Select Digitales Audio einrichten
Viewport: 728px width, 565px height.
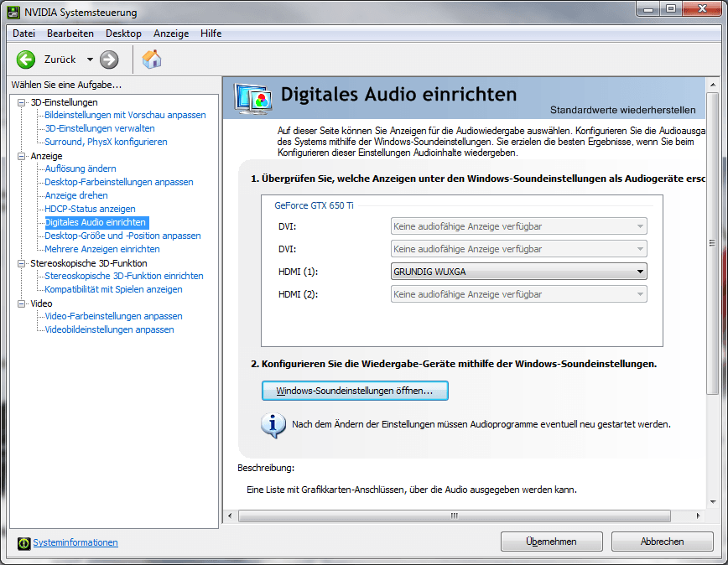[x=95, y=223]
